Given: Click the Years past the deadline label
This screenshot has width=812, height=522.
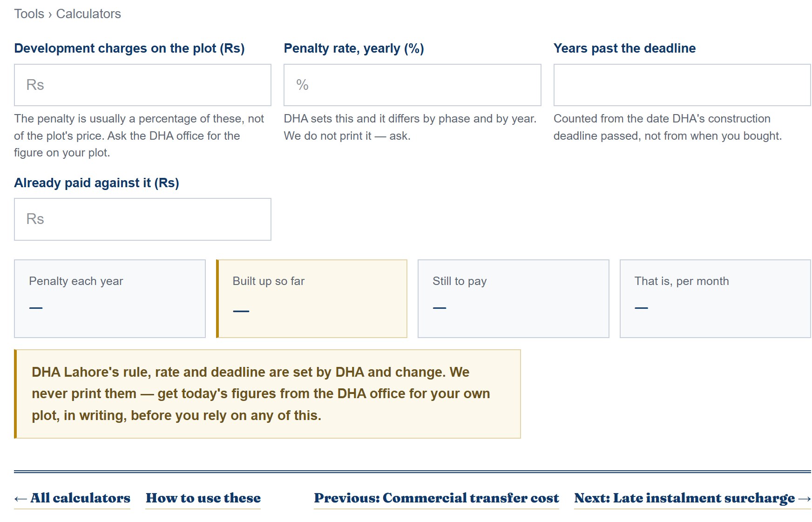Looking at the screenshot, I should pyautogui.click(x=624, y=48).
